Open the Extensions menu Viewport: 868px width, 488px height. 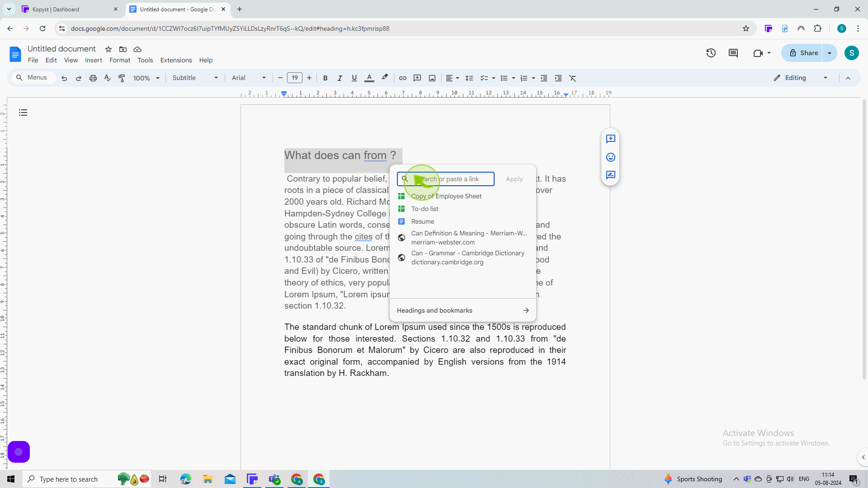tap(176, 60)
